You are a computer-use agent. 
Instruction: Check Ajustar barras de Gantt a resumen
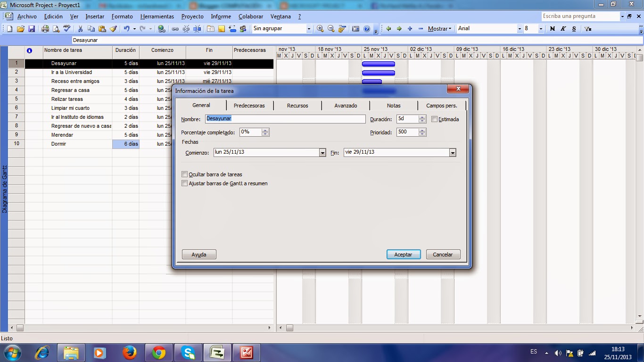tap(184, 183)
